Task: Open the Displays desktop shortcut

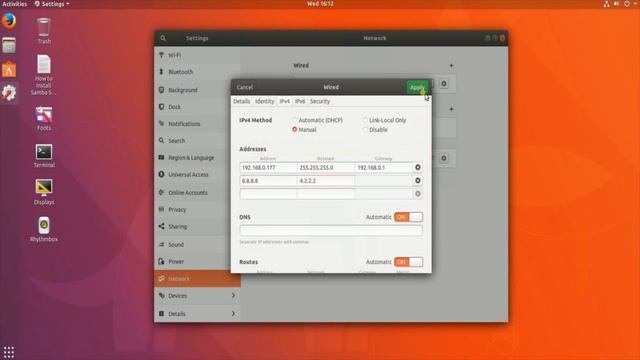Action: tap(44, 192)
